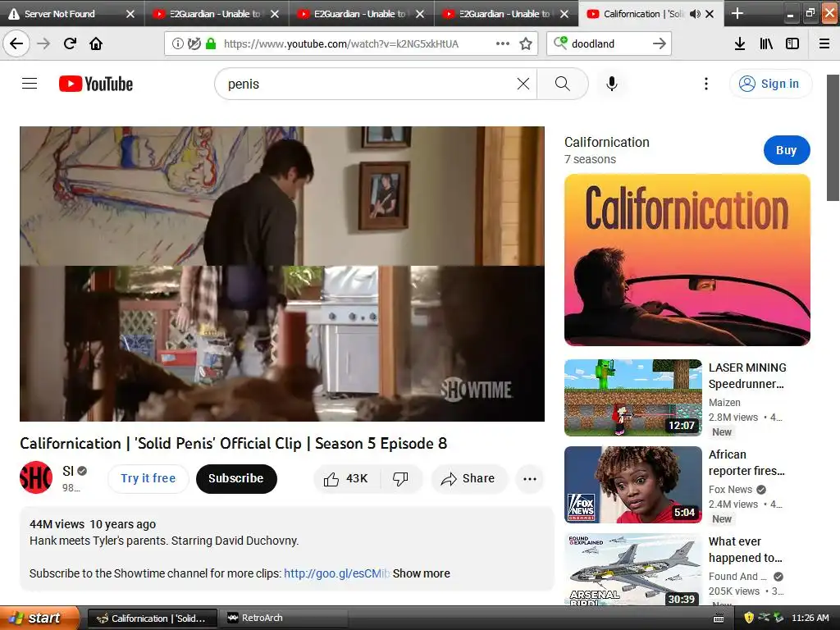Click the taskbar clock showing 11:26 AM
This screenshot has height=630, width=840.
(x=810, y=618)
